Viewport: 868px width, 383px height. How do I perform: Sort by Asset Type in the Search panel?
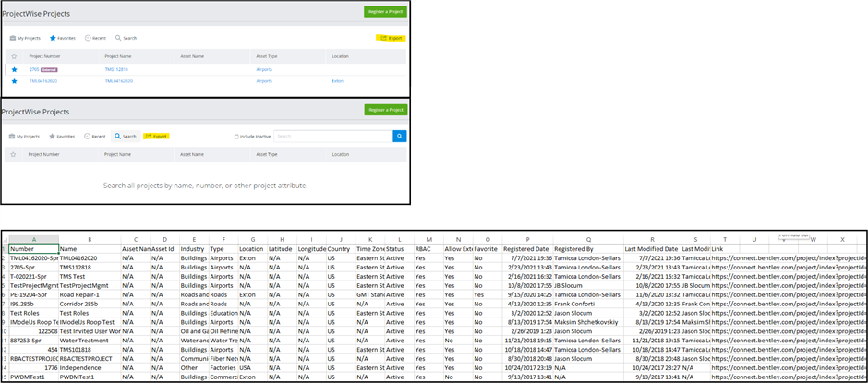(266, 154)
